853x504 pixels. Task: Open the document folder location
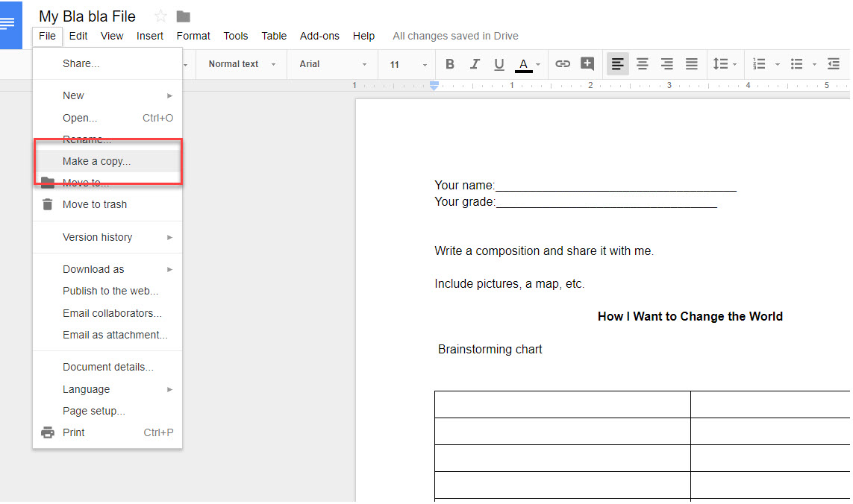pyautogui.click(x=182, y=16)
